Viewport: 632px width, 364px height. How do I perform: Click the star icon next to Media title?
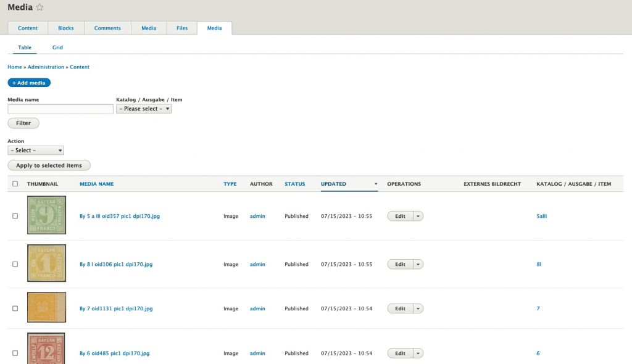pyautogui.click(x=40, y=7)
